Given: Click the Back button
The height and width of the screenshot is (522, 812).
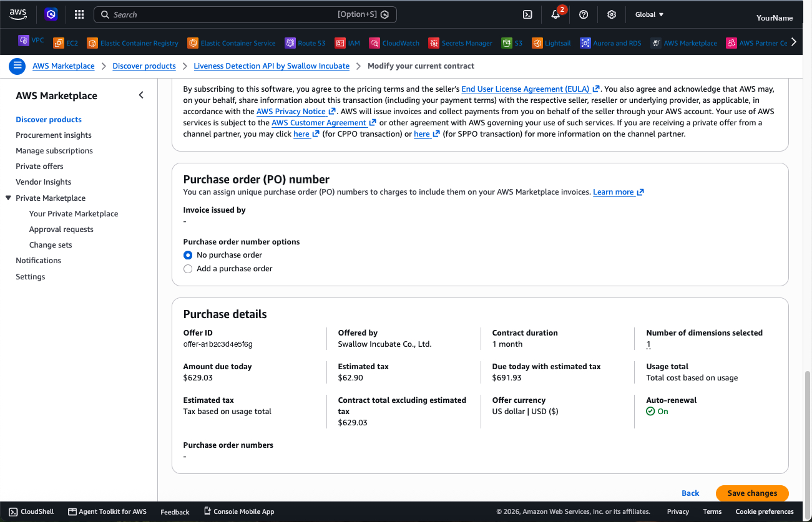Looking at the screenshot, I should 690,493.
